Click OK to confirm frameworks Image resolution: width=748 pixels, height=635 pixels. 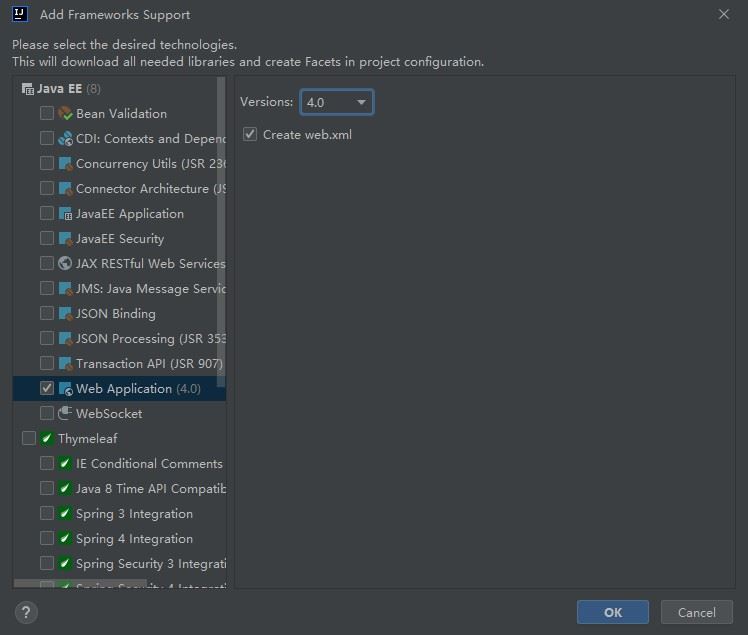613,612
